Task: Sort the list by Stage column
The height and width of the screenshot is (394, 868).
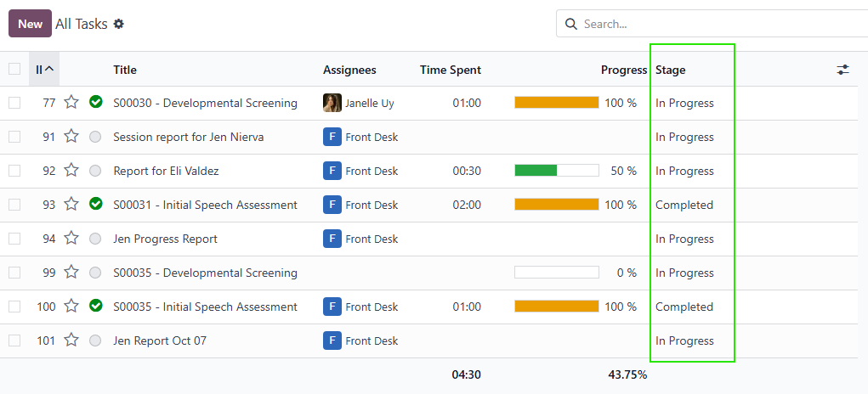Action: pos(670,70)
